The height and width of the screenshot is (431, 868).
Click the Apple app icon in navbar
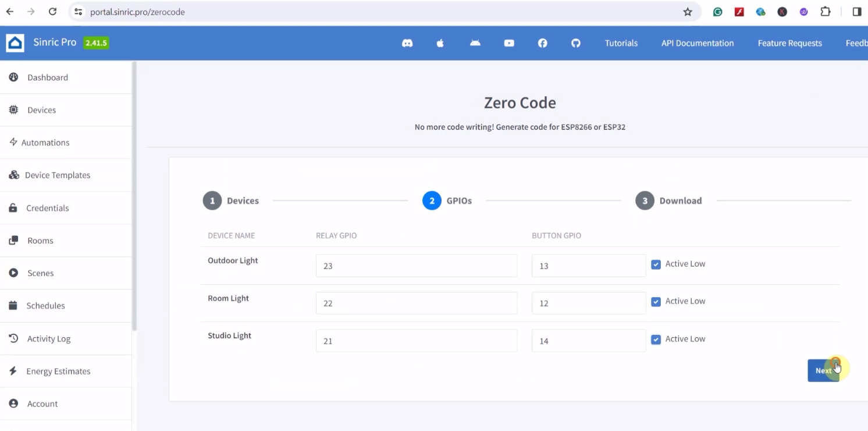tap(440, 43)
